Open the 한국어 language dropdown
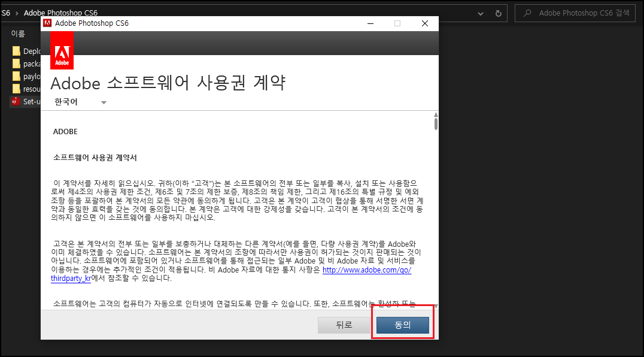This screenshot has height=357, width=644. (x=80, y=102)
